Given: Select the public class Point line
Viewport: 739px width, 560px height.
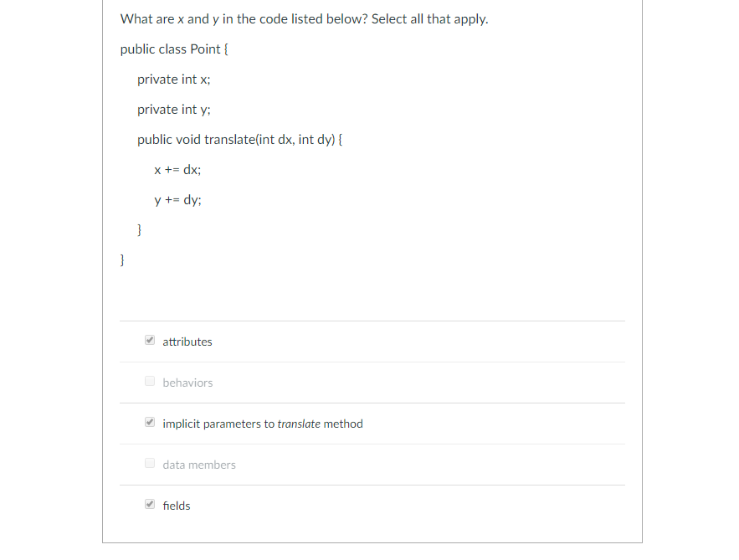Looking at the screenshot, I should (174, 49).
